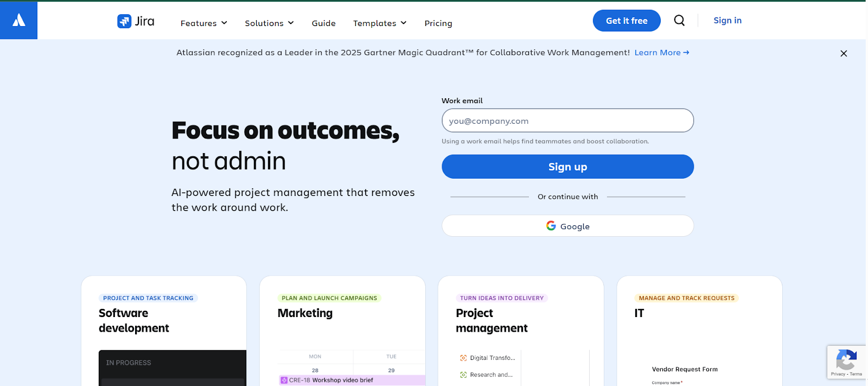Click the blue Sign up button
Image resolution: width=868 pixels, height=386 pixels.
click(x=567, y=167)
